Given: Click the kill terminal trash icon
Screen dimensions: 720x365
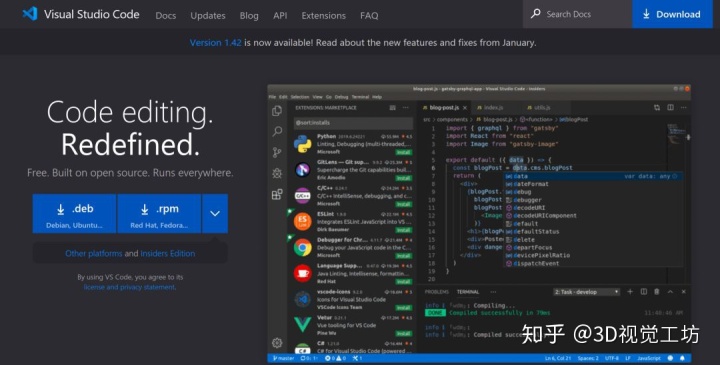Looking at the screenshot, I should [x=657, y=292].
